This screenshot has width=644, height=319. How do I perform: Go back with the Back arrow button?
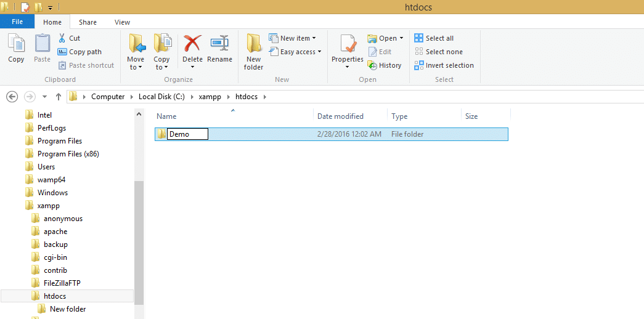click(x=12, y=97)
